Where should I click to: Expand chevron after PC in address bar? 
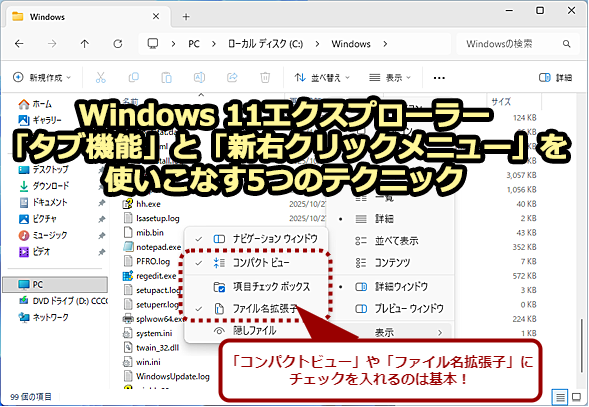tap(214, 44)
